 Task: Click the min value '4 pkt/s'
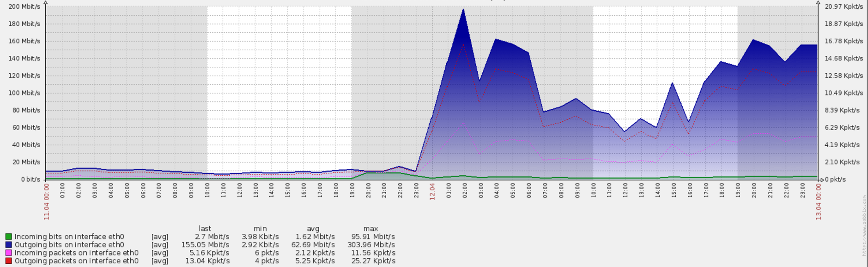click(266, 261)
